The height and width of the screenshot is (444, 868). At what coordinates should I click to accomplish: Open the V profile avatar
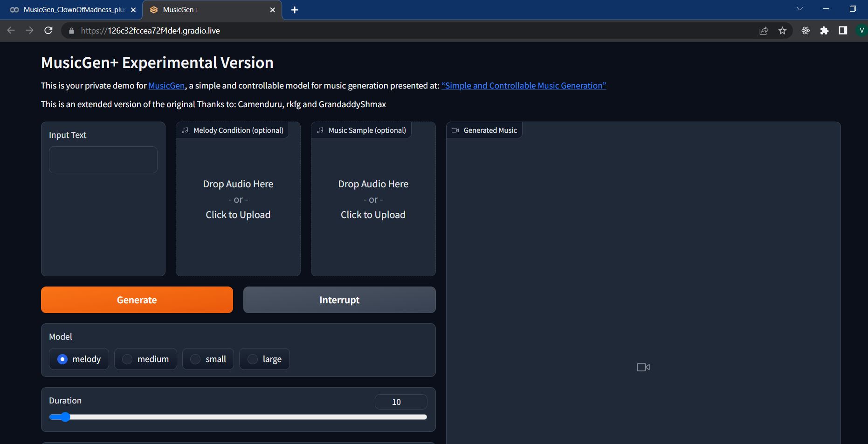coord(861,31)
